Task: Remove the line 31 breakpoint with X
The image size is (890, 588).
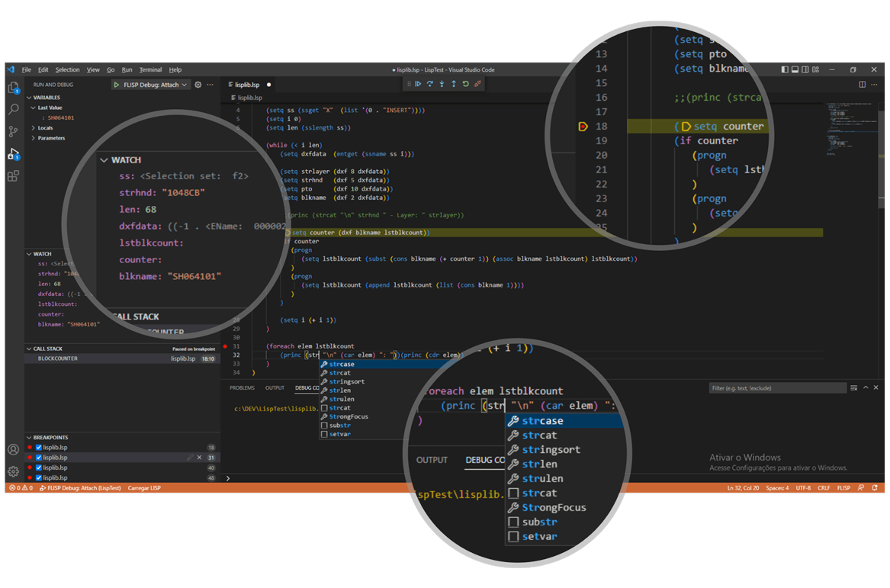Action: coord(200,458)
